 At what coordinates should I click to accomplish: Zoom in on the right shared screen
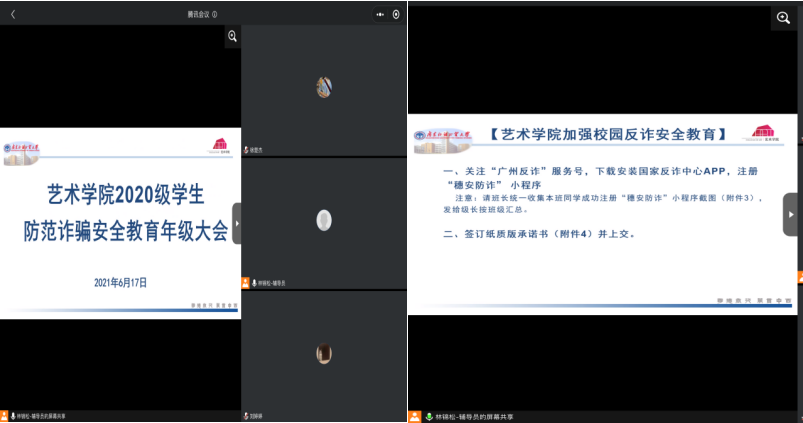pos(784,18)
